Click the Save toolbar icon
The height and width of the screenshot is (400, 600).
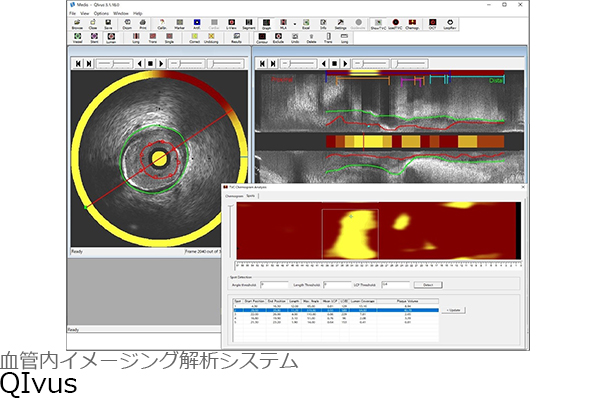pos(108,24)
